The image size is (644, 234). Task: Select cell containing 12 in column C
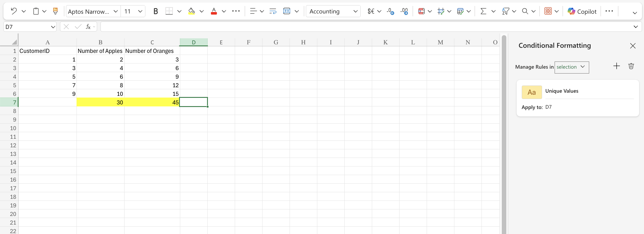pyautogui.click(x=152, y=85)
